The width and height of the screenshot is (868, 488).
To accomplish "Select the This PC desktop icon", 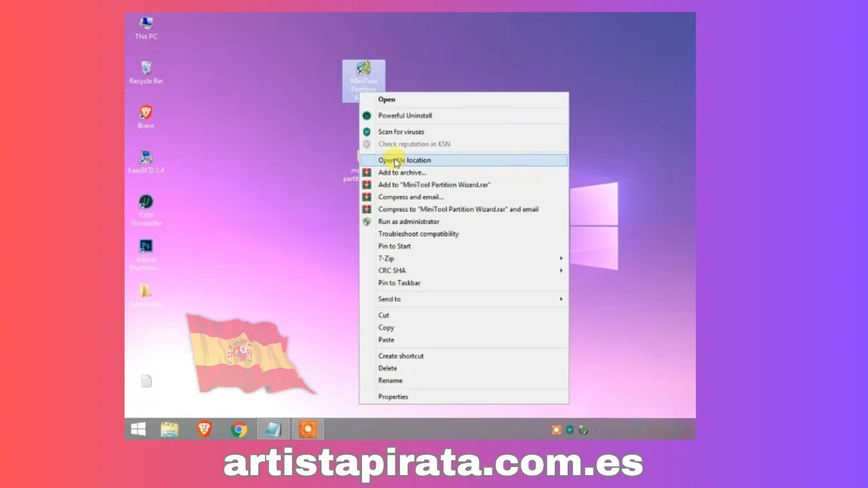I will 146,28.
